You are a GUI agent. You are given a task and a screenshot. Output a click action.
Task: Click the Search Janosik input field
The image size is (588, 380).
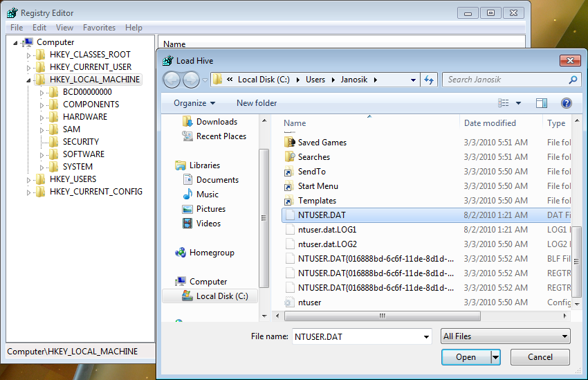(506, 80)
